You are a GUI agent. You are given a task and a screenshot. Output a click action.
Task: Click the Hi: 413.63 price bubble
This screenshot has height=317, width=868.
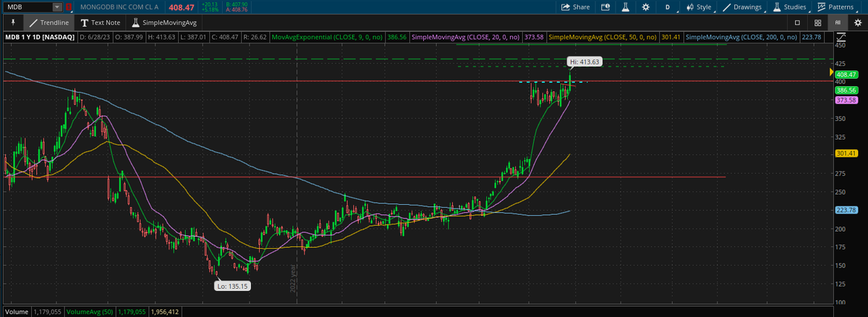(x=584, y=62)
